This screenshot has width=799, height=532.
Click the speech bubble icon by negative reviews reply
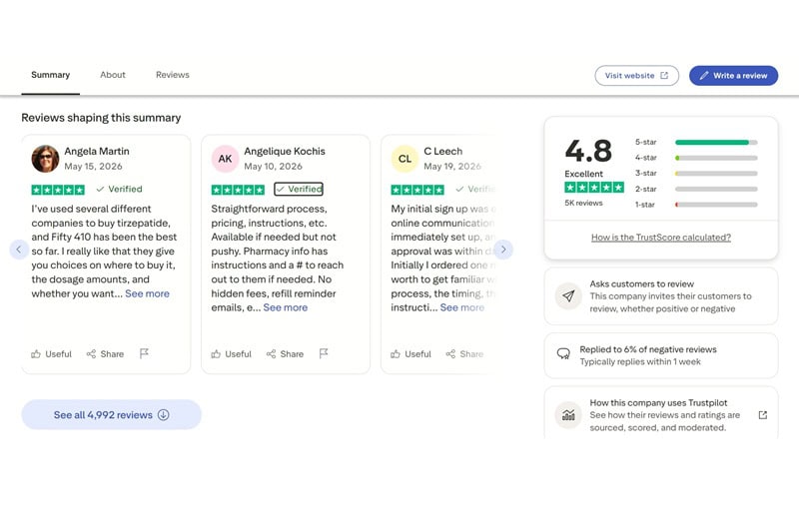(563, 353)
